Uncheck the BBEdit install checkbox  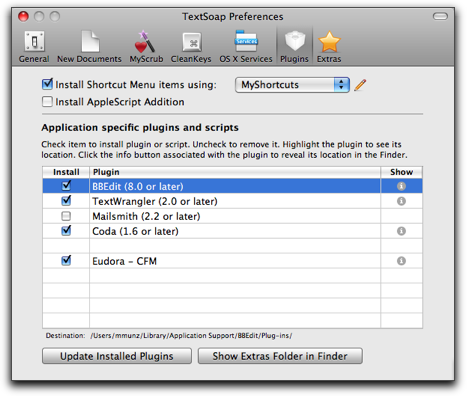(66, 185)
